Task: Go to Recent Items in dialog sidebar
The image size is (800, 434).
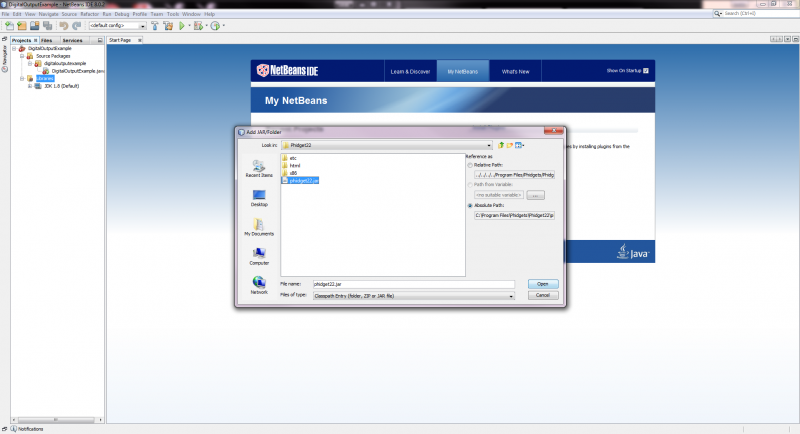Action: pyautogui.click(x=259, y=169)
